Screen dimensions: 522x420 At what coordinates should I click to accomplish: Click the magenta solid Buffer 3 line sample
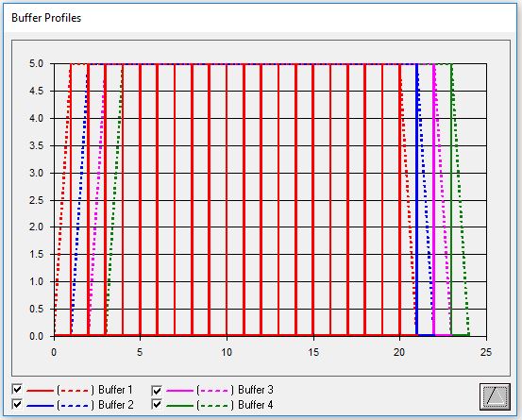[x=179, y=391]
